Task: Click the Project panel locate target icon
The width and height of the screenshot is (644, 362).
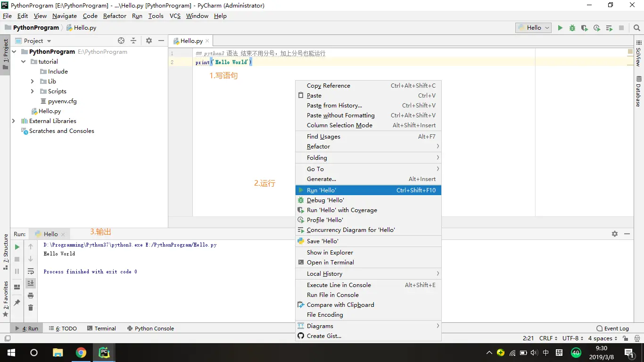Action: coord(121,41)
